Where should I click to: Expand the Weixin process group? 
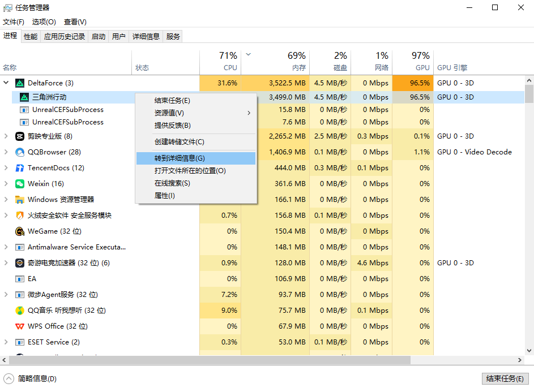(x=6, y=184)
